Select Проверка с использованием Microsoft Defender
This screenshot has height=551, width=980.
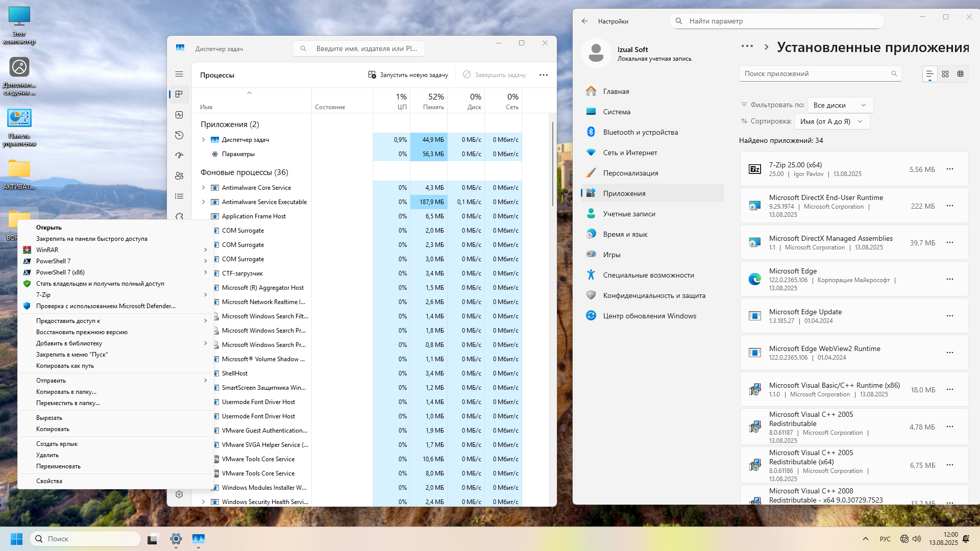[x=115, y=306]
